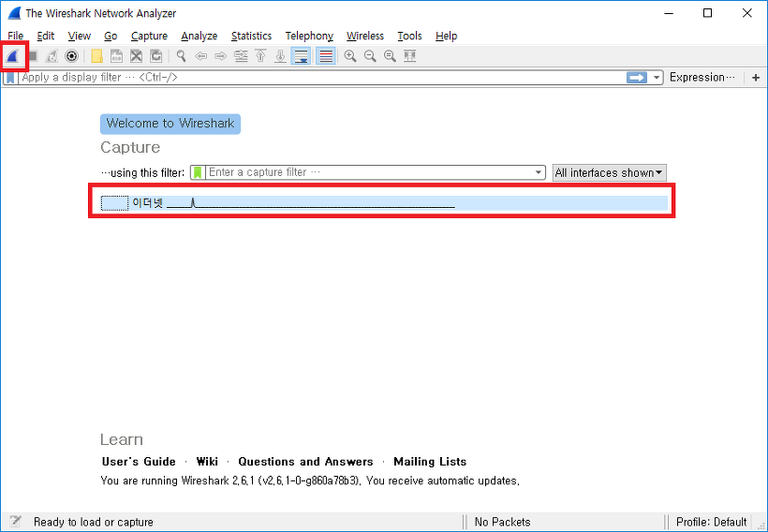Open the Analyze menu
The image size is (768, 532).
[x=199, y=36]
